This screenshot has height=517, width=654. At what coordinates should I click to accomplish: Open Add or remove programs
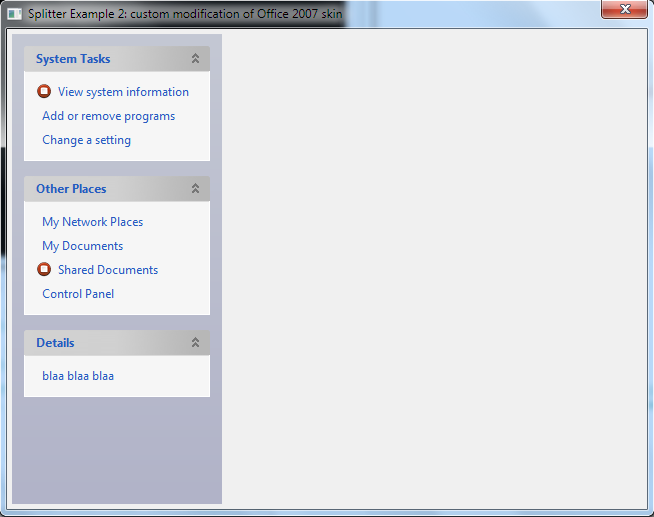[x=108, y=116]
